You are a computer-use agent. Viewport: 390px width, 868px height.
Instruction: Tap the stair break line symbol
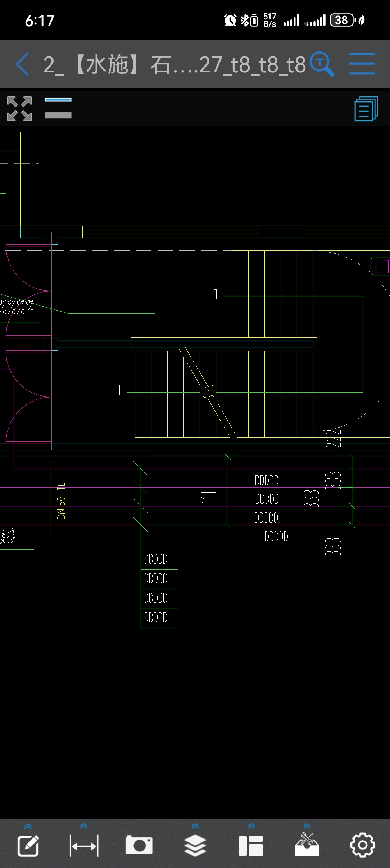tap(207, 392)
